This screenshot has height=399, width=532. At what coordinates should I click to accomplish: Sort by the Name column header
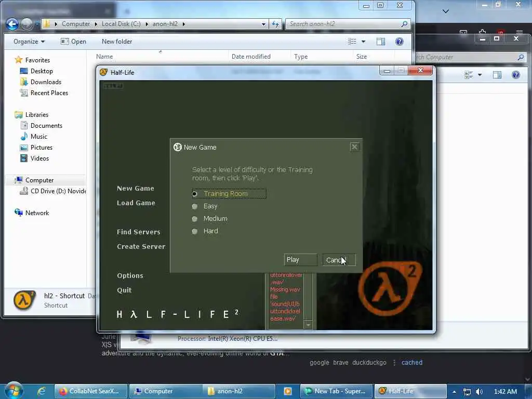pos(104,57)
